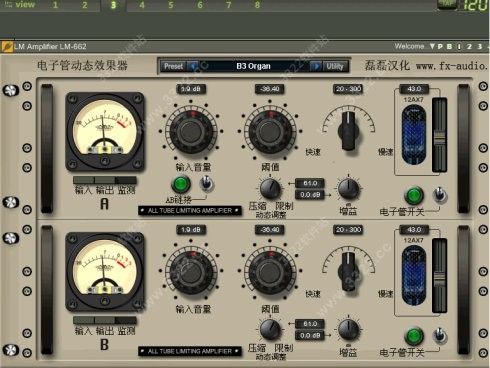Click the 3 icon in plugin title bar
Screen dimensions: 490x368
[x=479, y=46]
